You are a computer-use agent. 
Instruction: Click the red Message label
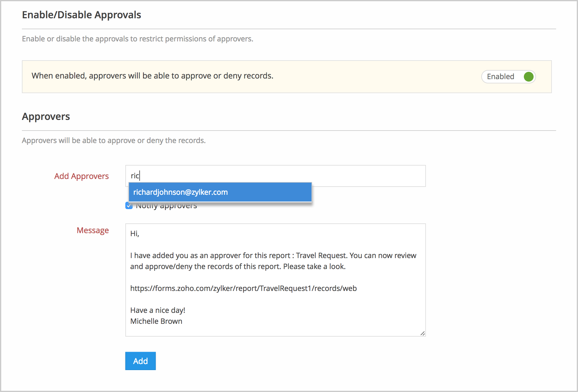92,230
